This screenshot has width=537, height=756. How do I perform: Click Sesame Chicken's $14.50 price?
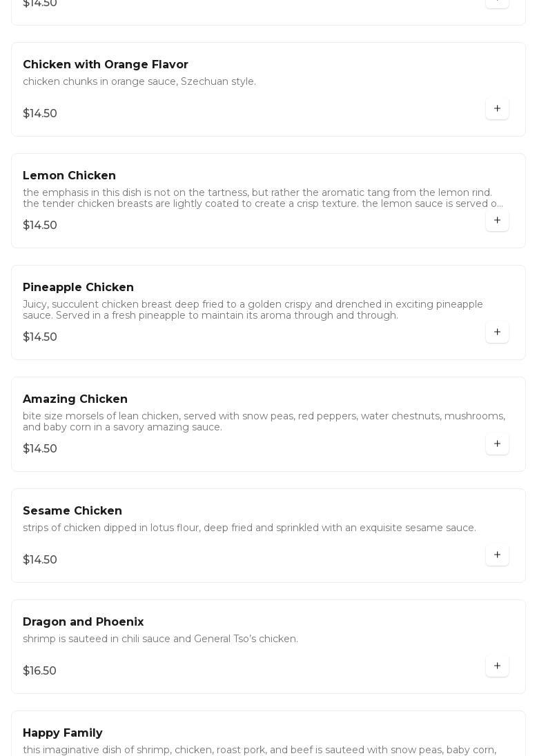40,560
